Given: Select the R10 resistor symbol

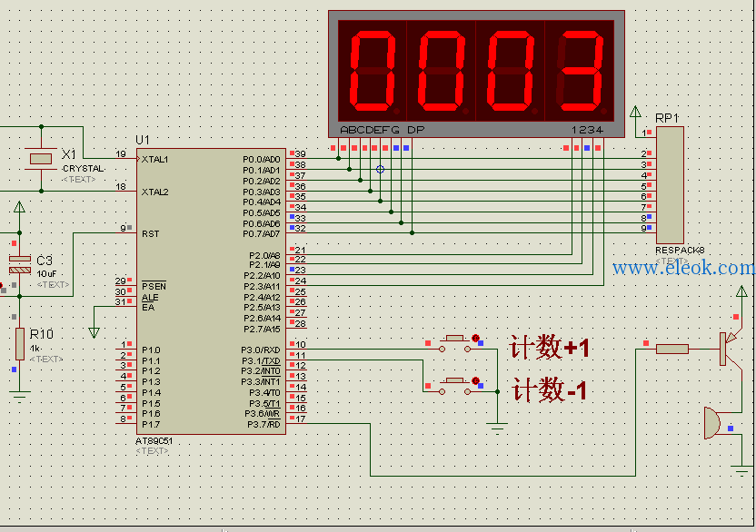Looking at the screenshot, I should [x=20, y=343].
